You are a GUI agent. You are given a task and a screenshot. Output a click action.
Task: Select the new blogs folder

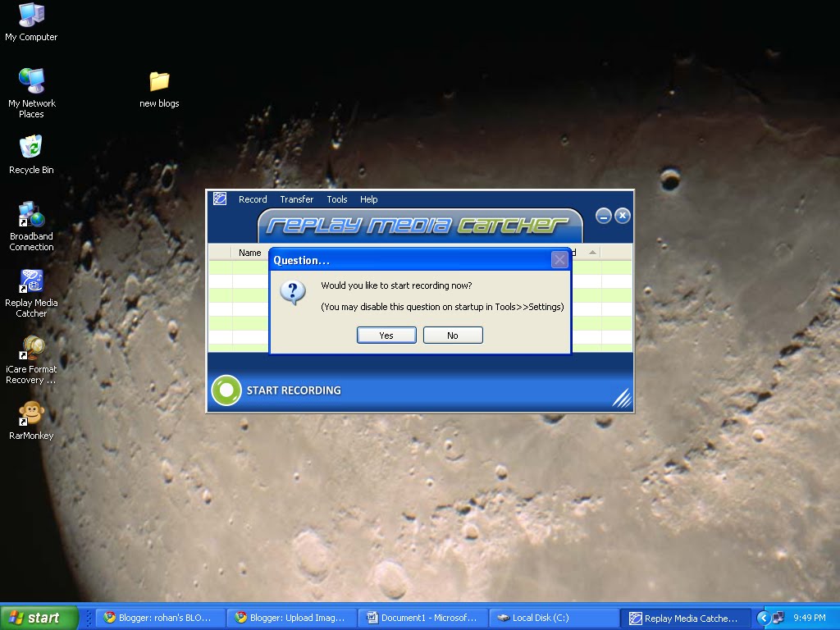coord(159,89)
